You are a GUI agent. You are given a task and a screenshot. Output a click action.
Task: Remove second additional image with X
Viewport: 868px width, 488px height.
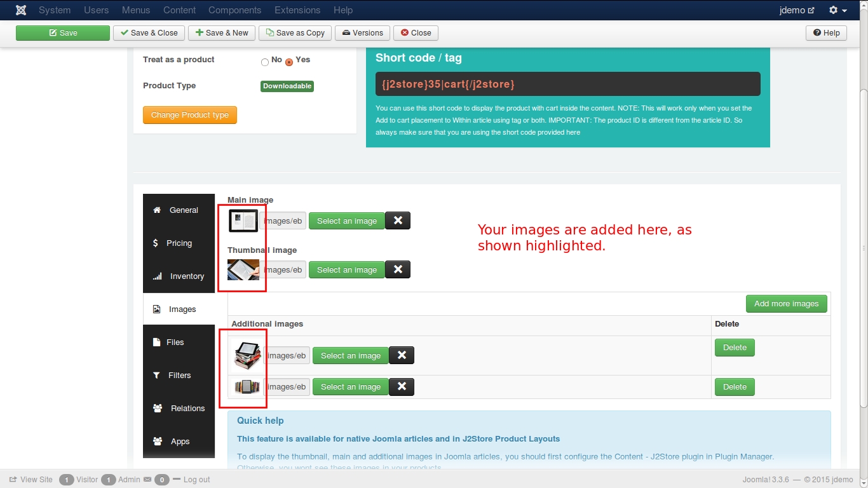402,386
